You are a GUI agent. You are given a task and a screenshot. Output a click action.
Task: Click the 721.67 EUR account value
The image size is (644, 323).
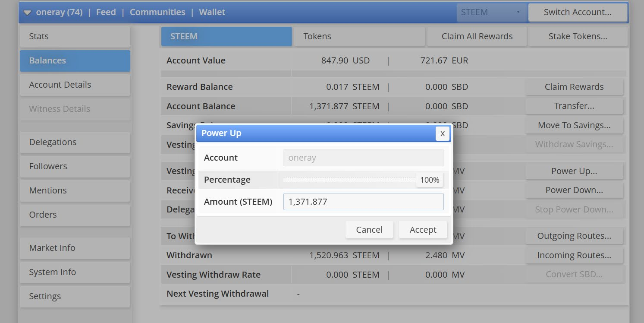click(x=444, y=60)
